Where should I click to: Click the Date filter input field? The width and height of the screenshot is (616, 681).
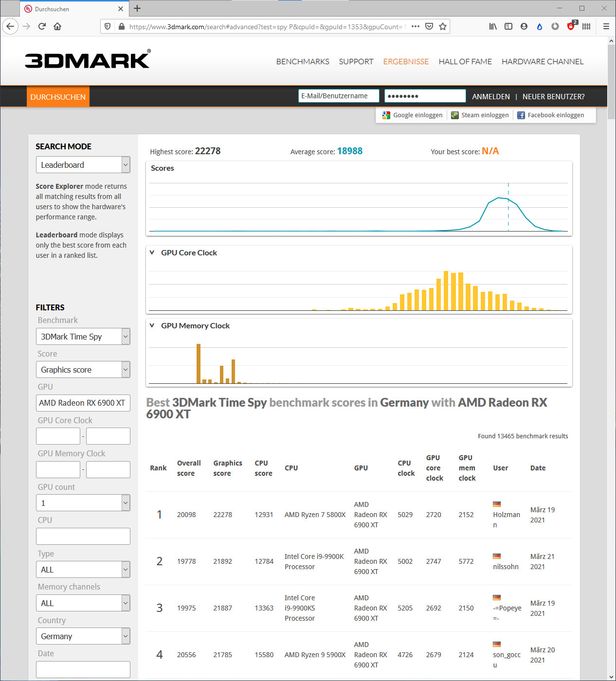(83, 669)
